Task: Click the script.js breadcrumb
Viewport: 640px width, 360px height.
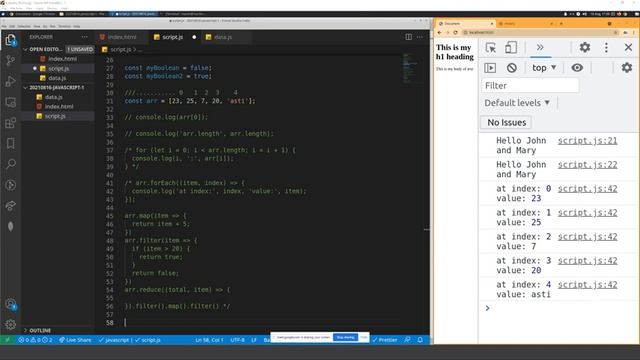Action: (120, 49)
